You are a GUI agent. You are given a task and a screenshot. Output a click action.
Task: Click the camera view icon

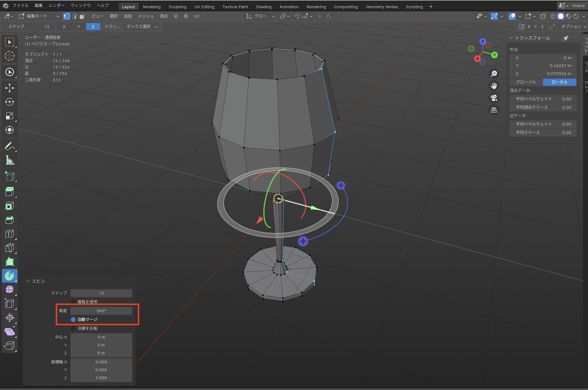click(x=494, y=98)
